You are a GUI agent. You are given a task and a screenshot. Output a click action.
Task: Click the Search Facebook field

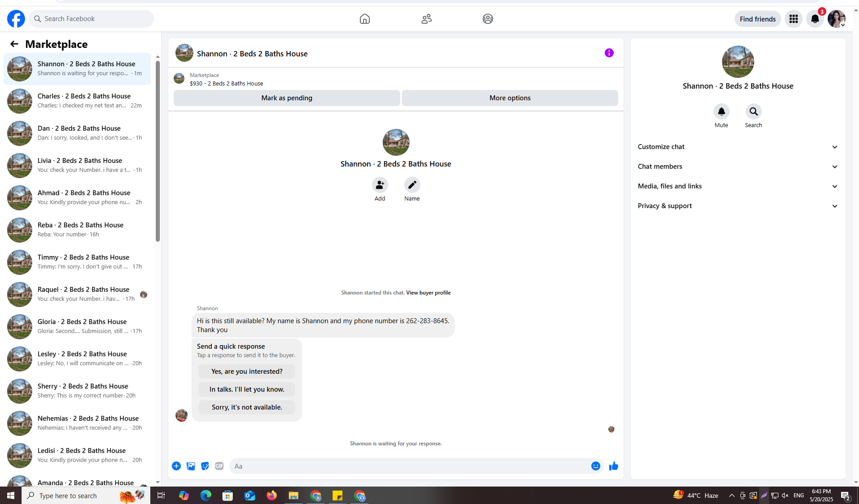click(x=91, y=19)
